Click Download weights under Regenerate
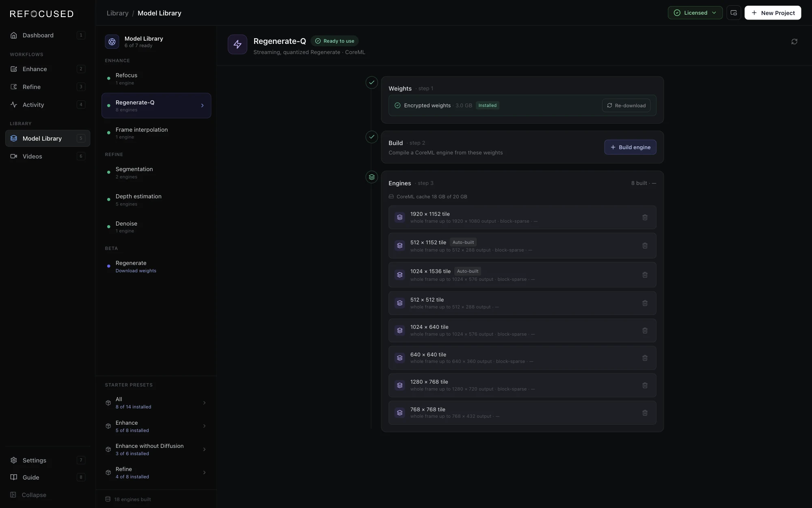Screen dimensions: 812x508 click(136, 271)
